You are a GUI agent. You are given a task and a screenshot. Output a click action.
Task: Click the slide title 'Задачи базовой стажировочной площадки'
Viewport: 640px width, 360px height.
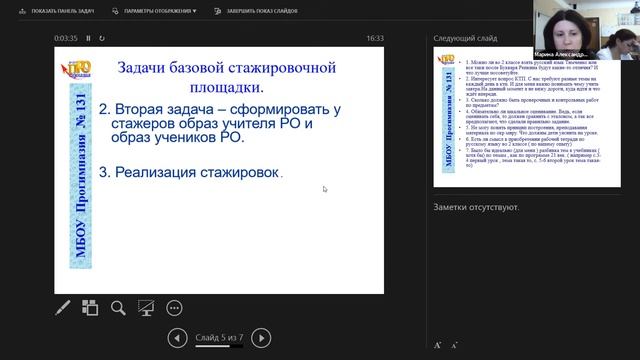227,77
